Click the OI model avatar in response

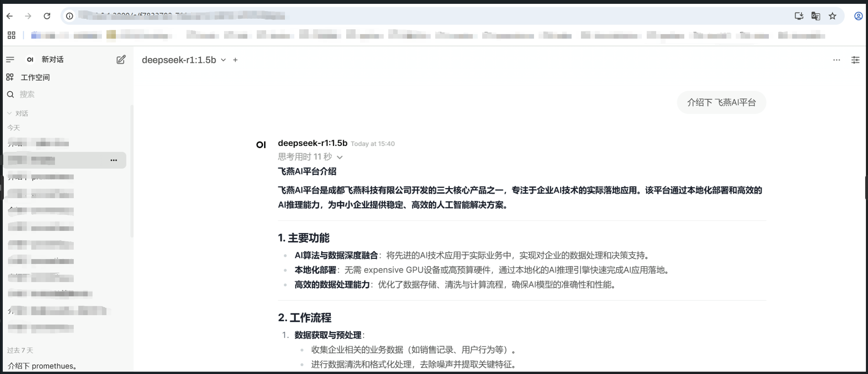(261, 145)
